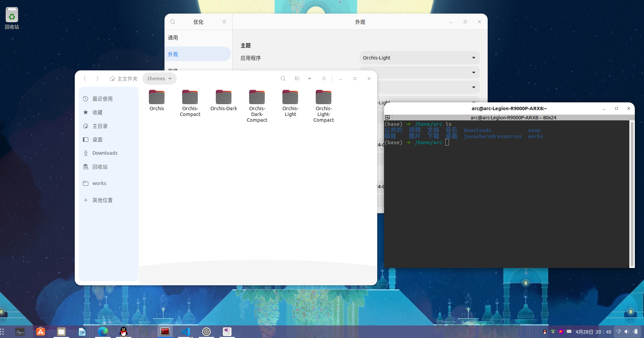Open Ubuntu Software from the dock
The image size is (644, 338).
click(41, 332)
